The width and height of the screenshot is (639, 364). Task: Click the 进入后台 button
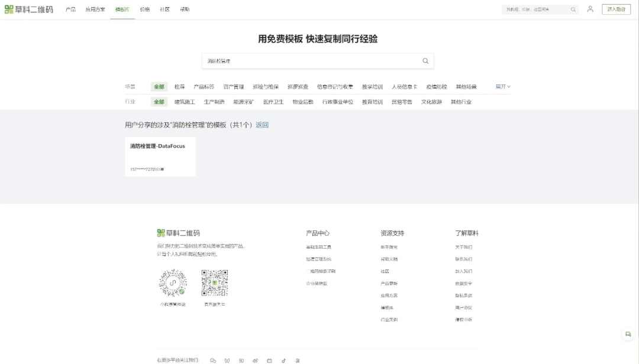tap(618, 9)
